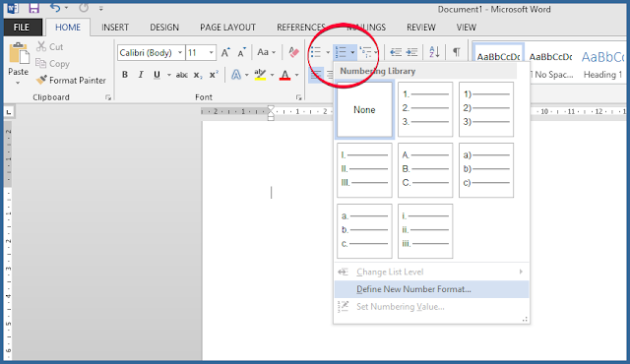Select the 1. 2. 3. numbering format
Screen dimensions: 630x364
(x=425, y=109)
